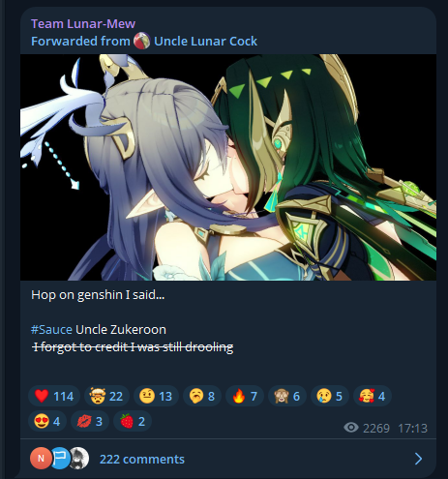Screen dimensions: 448x479
Task: Click the #Sauce hashtag
Action: (x=51, y=330)
